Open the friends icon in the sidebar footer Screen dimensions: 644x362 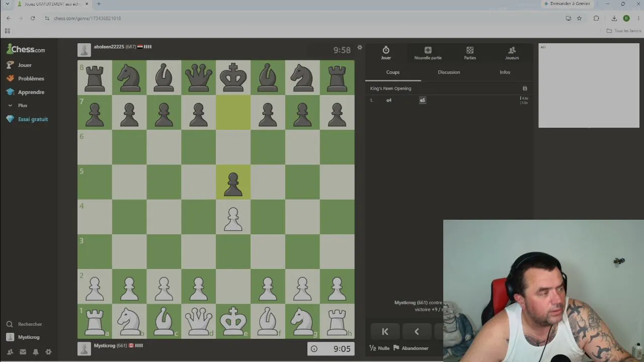pyautogui.click(x=10, y=352)
